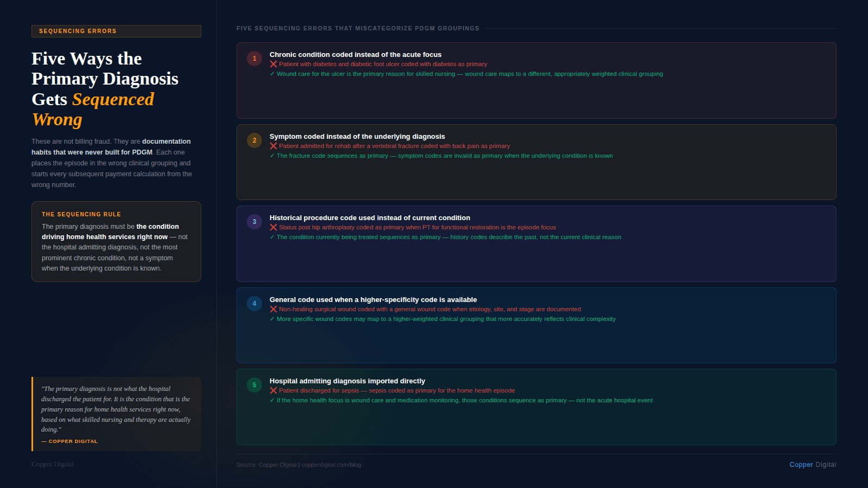Click the number 5 circle badge
The height and width of the screenshot is (488, 868).
point(254,385)
